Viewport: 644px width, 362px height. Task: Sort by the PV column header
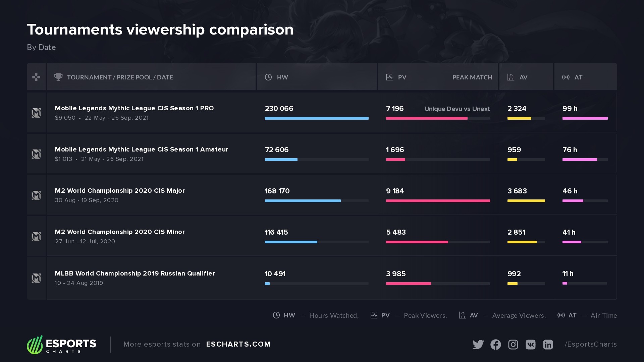(402, 77)
